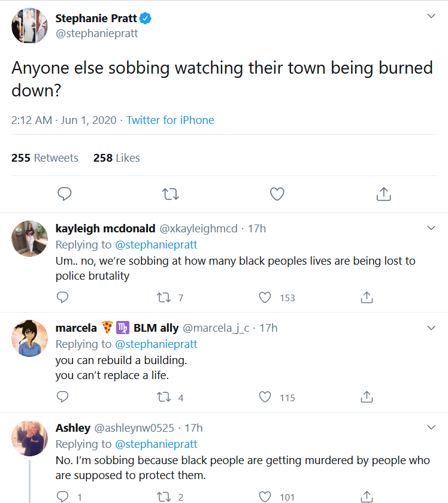Share Stephanie Pratt's main tweet
The image size is (448, 503).
click(x=383, y=193)
